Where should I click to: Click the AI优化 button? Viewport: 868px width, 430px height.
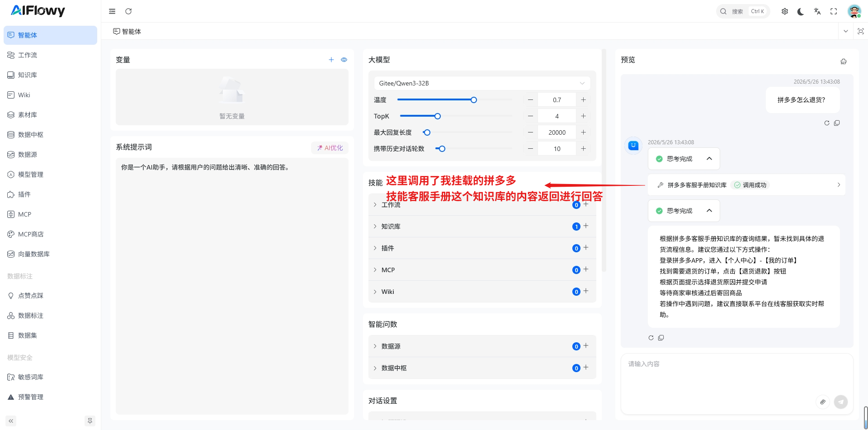[330, 148]
